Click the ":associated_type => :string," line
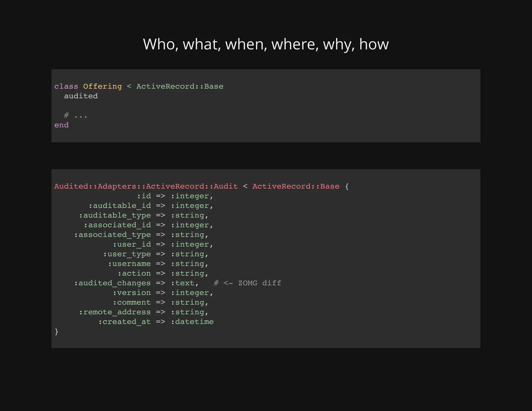Viewport: 532px width, 411px height. (x=141, y=235)
